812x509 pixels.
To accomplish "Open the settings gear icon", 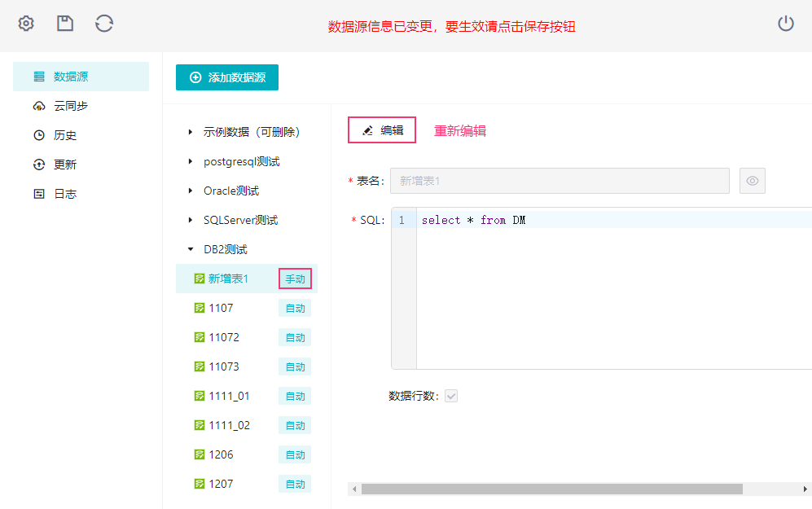I will coord(26,24).
